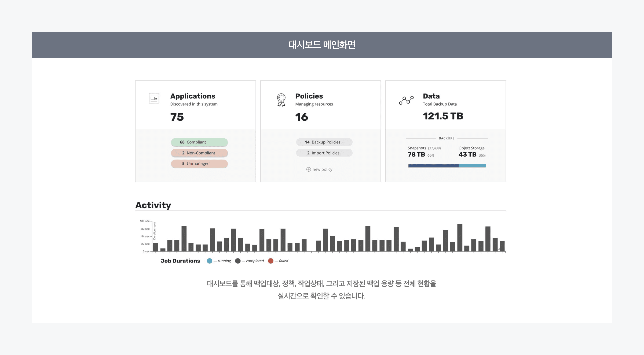Open the 14 Backup Policies pill
The image size is (644, 355).
[324, 142]
